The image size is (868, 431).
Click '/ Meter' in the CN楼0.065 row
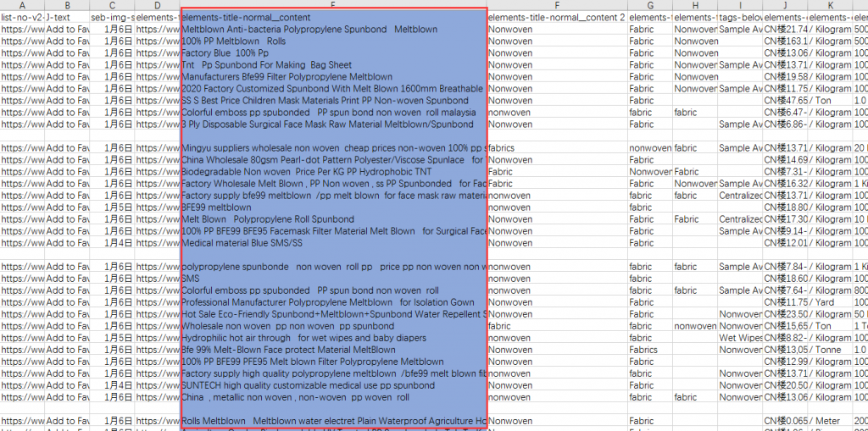tap(830, 422)
